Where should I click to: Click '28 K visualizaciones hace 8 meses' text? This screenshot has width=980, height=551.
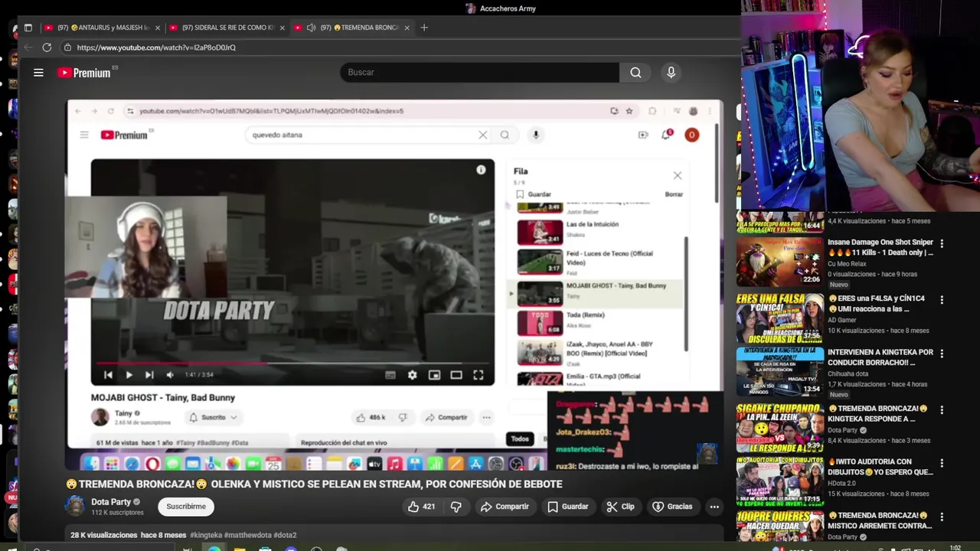point(129,535)
